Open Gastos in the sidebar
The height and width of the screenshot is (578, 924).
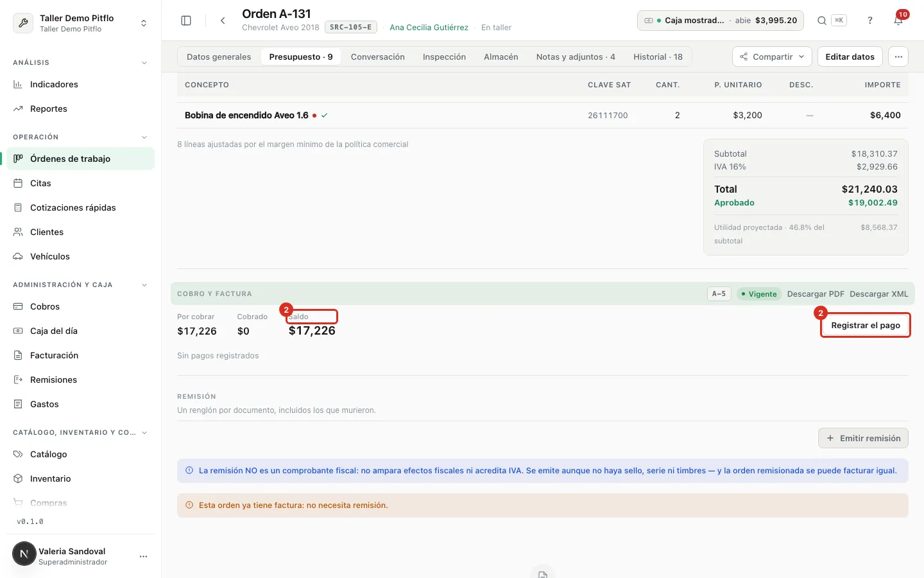[x=80, y=404]
